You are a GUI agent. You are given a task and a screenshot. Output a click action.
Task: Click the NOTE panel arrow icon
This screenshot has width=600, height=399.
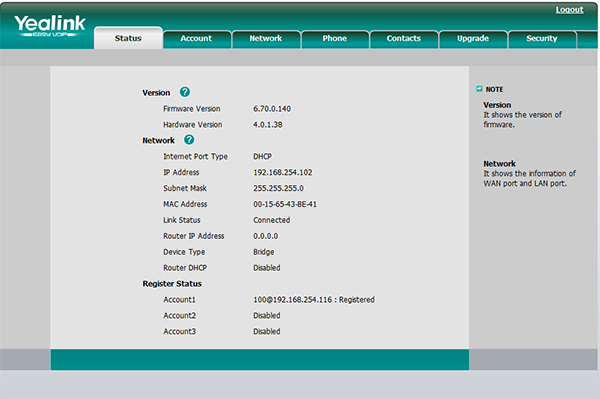(x=479, y=89)
